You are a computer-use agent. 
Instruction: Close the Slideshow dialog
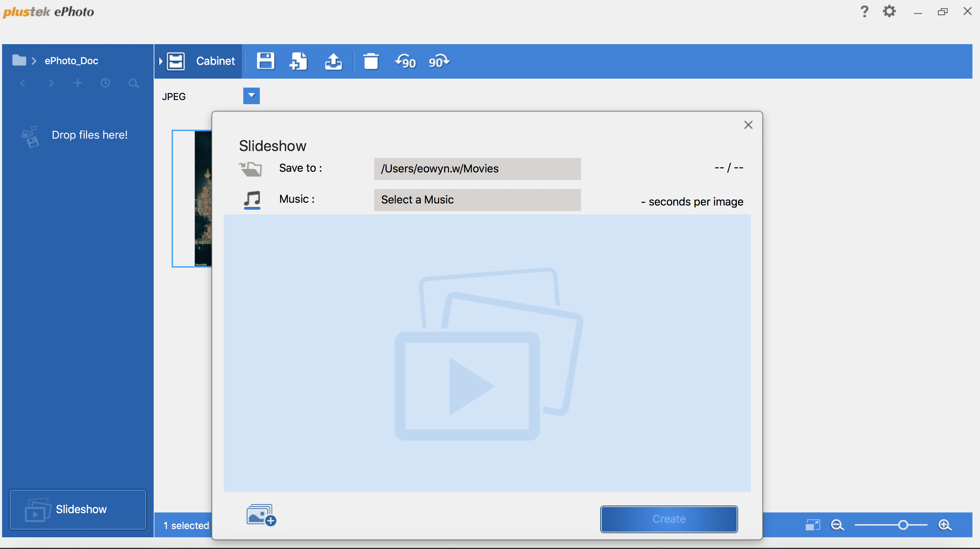(748, 125)
